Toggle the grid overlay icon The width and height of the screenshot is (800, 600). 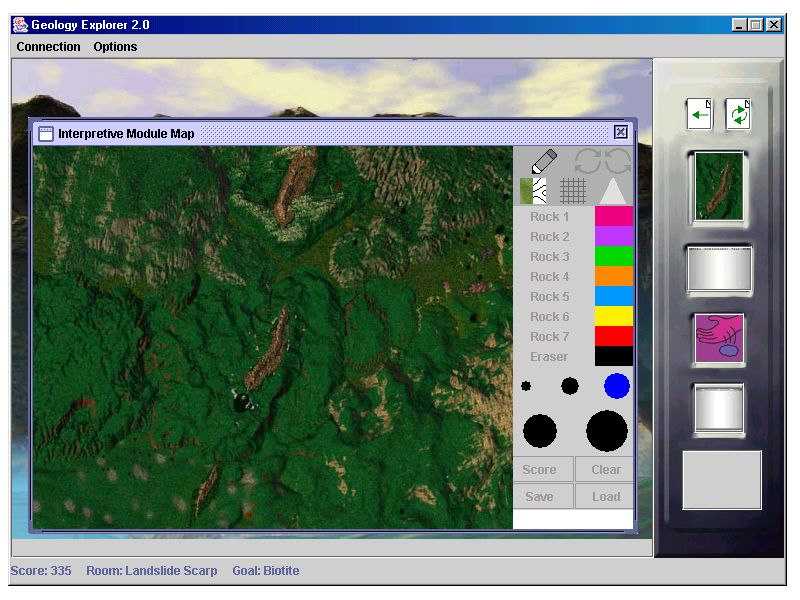point(572,190)
